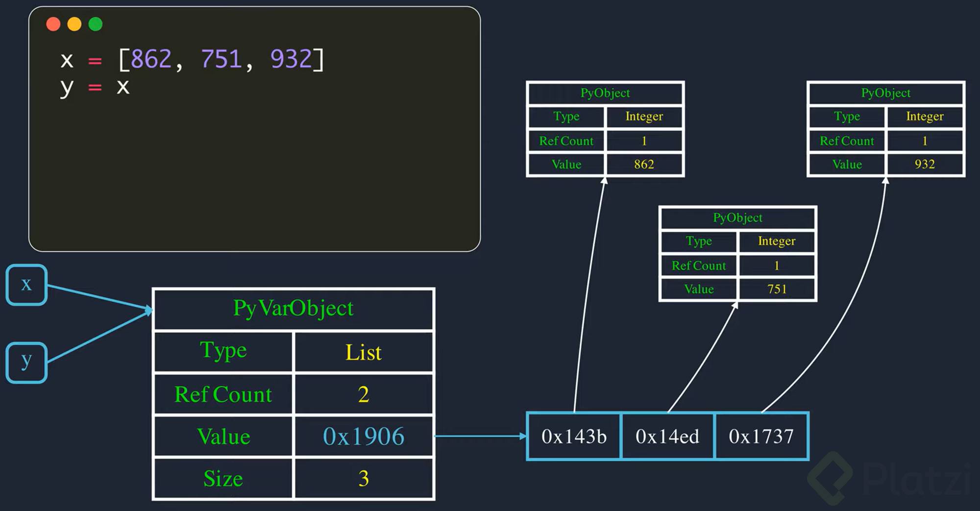Click the PyObject header above value 862
Image resolution: width=980 pixels, height=511 pixels.
(x=605, y=93)
